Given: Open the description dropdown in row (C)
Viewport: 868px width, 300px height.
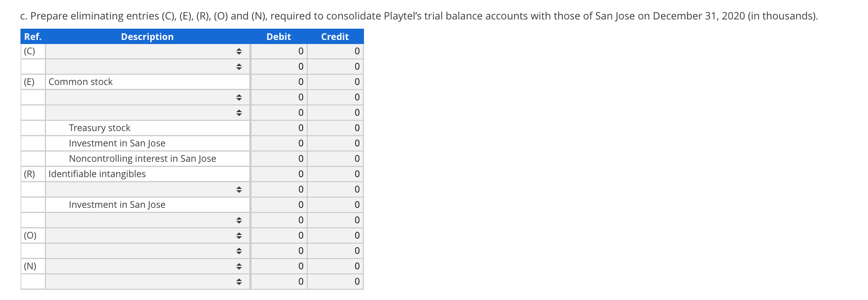Looking at the screenshot, I should click(148, 51).
